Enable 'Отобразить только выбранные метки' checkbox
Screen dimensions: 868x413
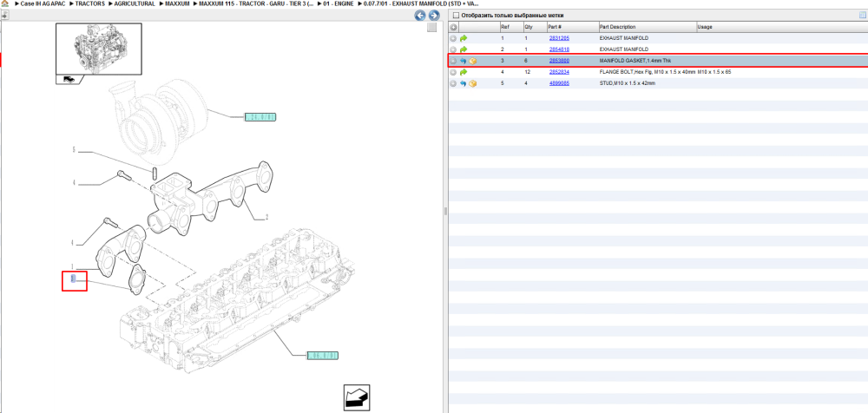click(x=456, y=16)
